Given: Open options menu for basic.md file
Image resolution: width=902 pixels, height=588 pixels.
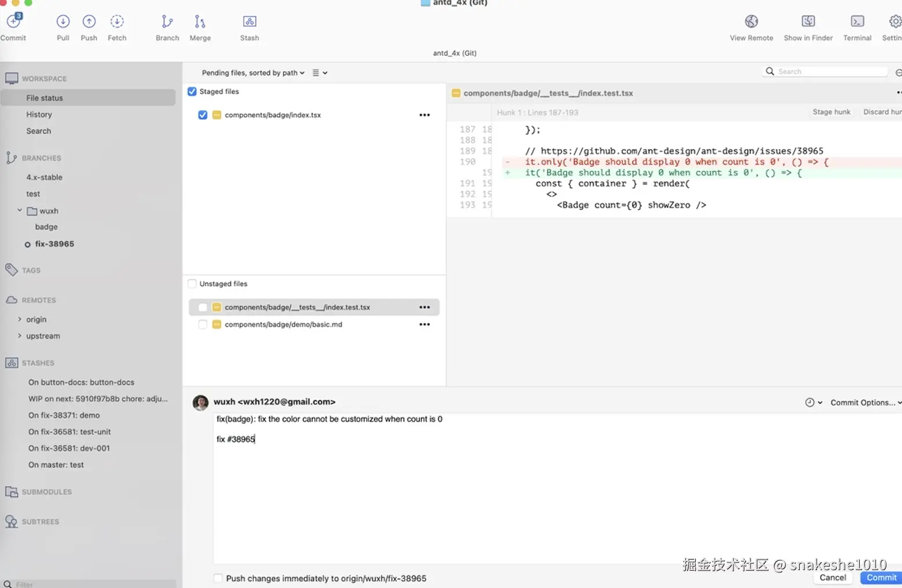Looking at the screenshot, I should [x=424, y=324].
